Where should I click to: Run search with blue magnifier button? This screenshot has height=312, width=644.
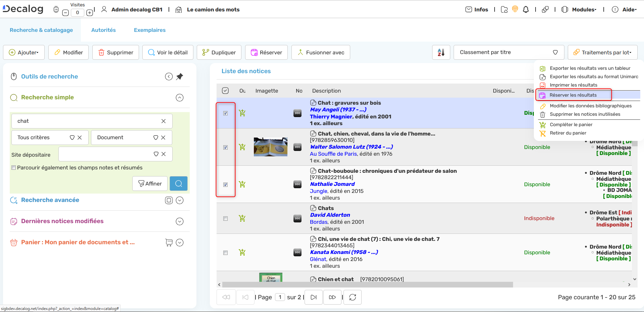(179, 184)
